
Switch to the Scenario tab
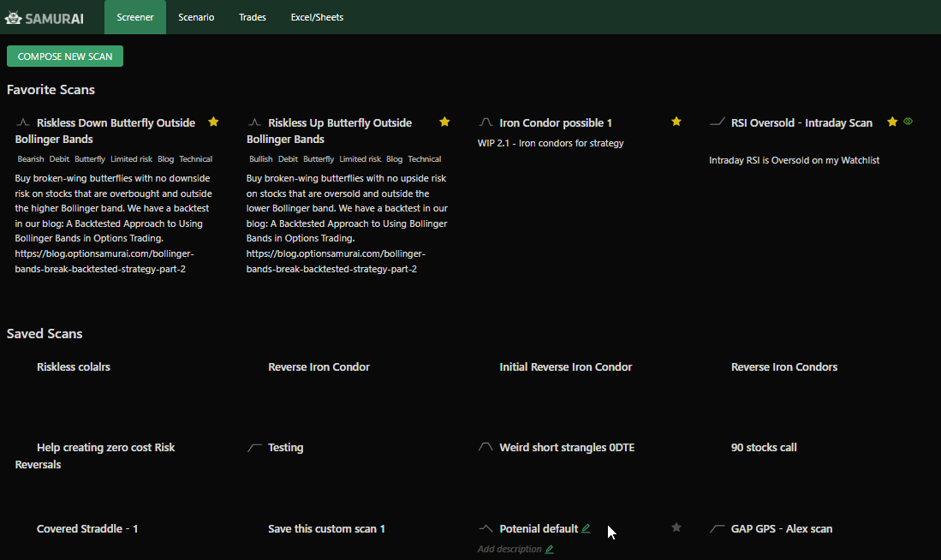tap(196, 17)
